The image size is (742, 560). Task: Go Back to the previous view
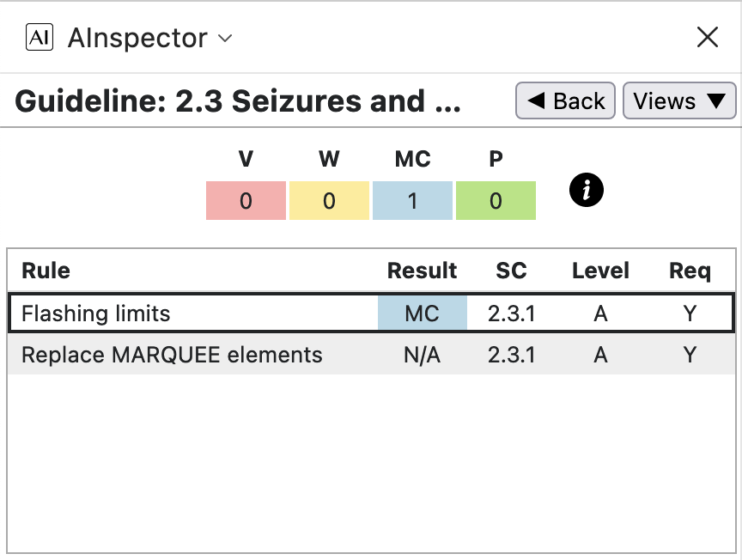coord(566,101)
